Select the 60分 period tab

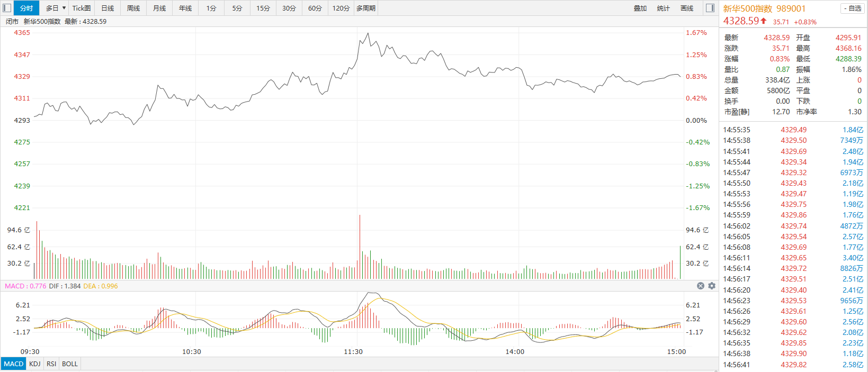click(x=315, y=8)
